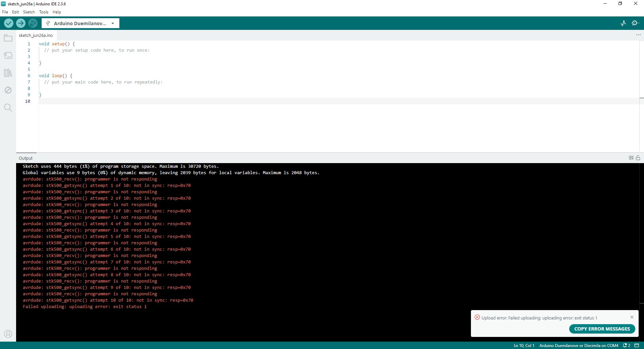Open the Search sidebar icon
Screen dimensions: 644x349
pyautogui.click(x=8, y=108)
